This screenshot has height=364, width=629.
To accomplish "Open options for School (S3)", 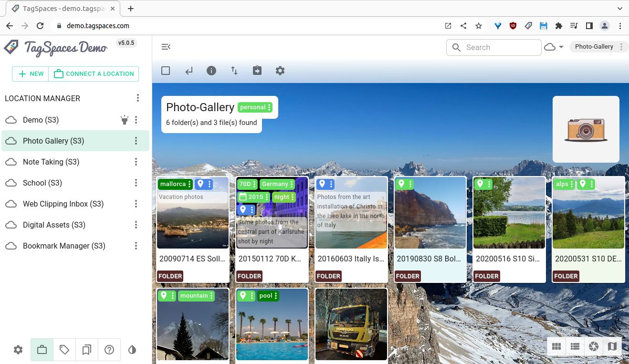I will [136, 183].
